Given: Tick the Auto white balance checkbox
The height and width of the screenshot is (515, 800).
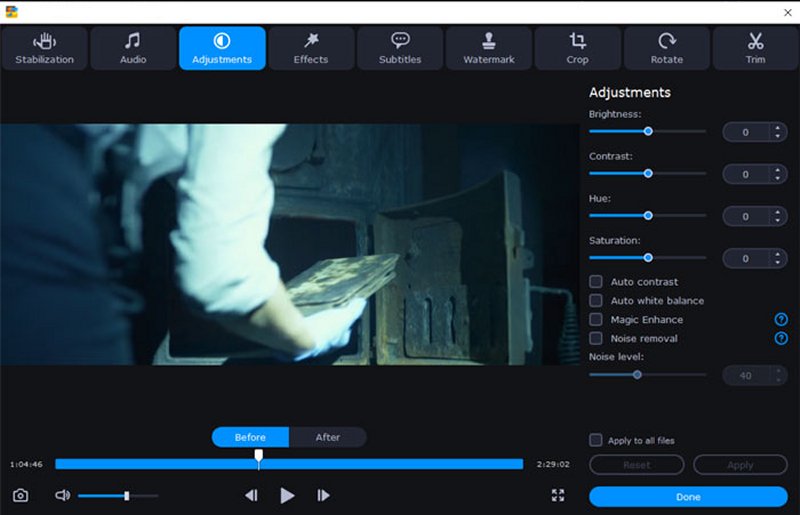Looking at the screenshot, I should coord(596,301).
